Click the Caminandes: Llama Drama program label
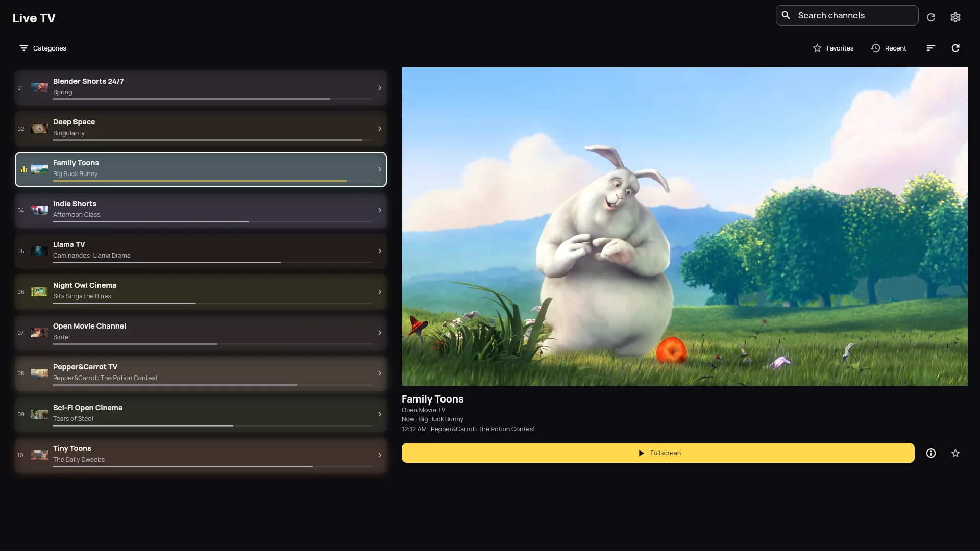 pyautogui.click(x=92, y=256)
